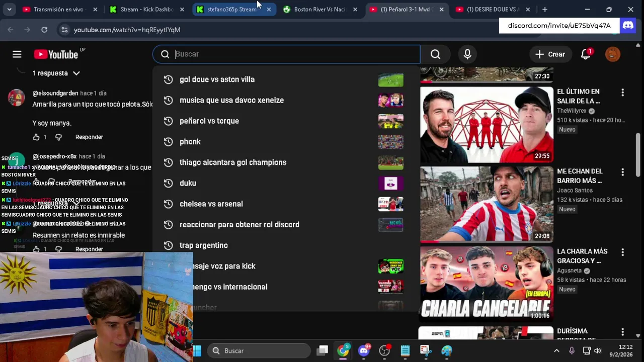Switch to Transmisión en vivo tab
Viewport: 644px width, 362px height.
60,10
